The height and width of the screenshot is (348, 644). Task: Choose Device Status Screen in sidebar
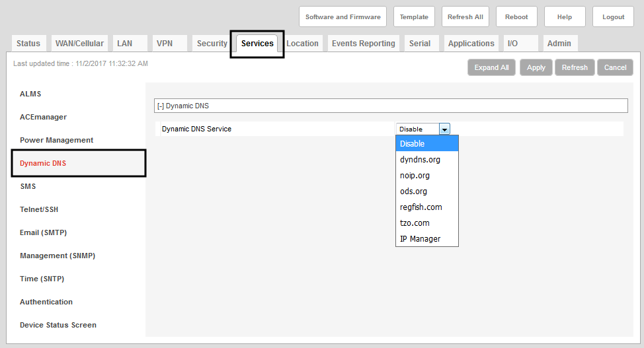click(58, 325)
